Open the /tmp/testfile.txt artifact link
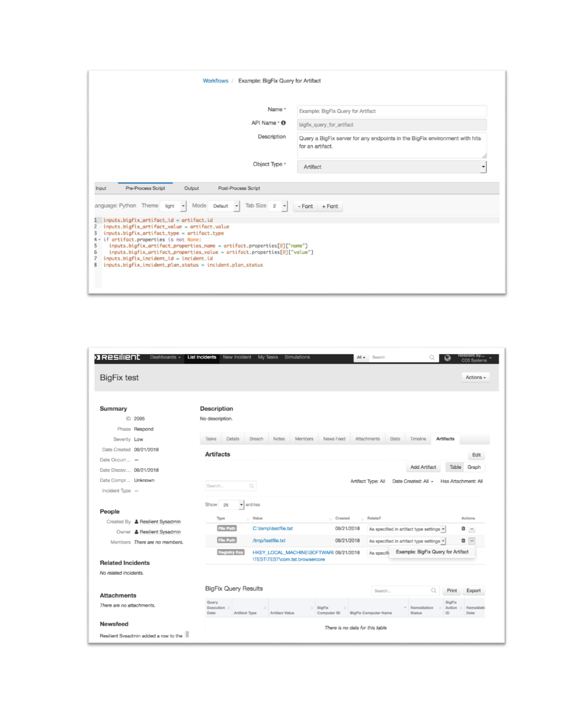The image size is (563, 728). pyautogui.click(x=269, y=540)
